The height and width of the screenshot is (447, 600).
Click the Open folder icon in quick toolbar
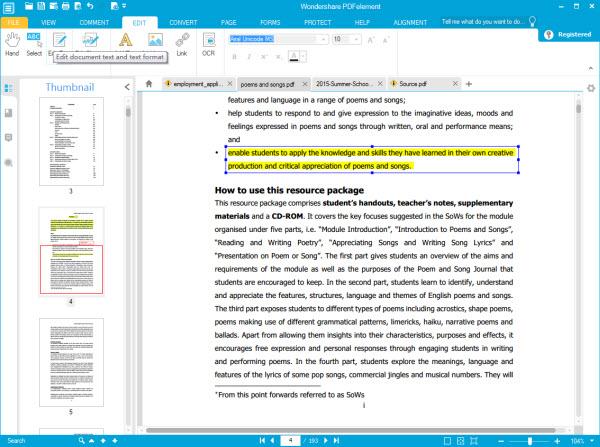pos(29,6)
